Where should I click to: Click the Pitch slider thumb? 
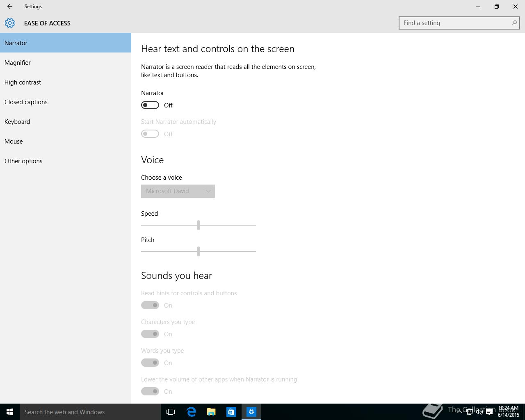199,251
